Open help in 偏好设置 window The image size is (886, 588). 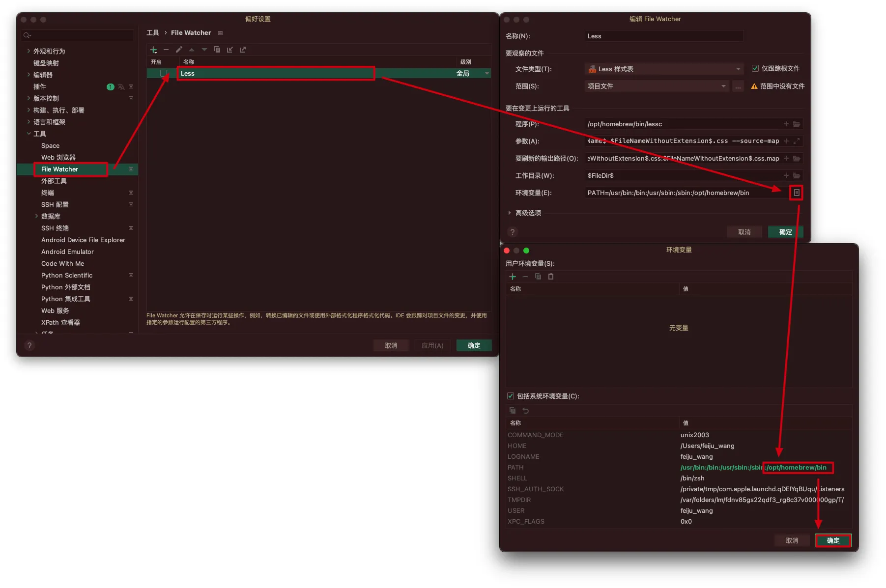(x=29, y=345)
